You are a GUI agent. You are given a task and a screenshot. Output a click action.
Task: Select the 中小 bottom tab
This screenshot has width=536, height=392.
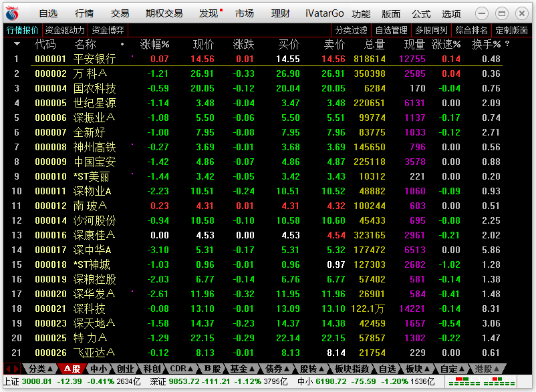[x=99, y=369]
